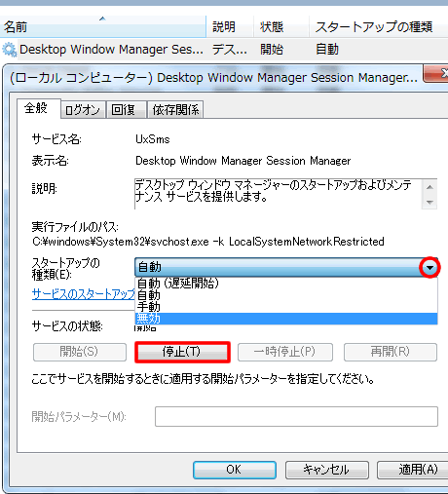Screen dimensions: 448x494
Task: Click the 説明 column header
Action: click(x=230, y=26)
